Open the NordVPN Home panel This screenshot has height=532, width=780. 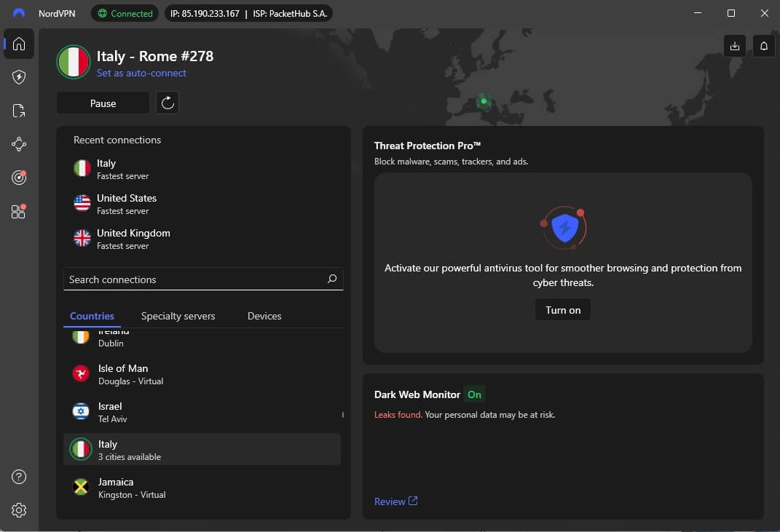pos(18,44)
